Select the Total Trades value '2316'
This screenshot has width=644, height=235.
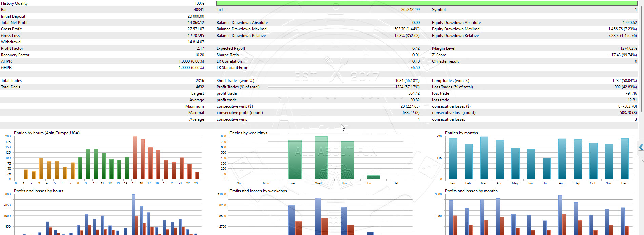200,81
